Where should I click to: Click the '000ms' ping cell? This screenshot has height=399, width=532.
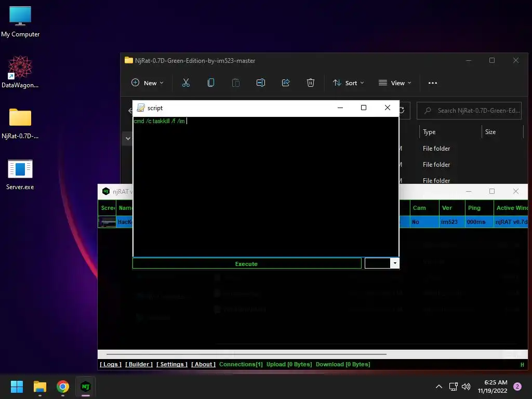[x=480, y=222]
